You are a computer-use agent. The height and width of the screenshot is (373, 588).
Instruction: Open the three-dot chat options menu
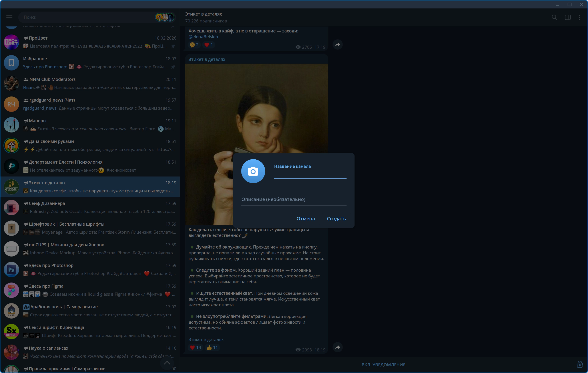coord(580,17)
